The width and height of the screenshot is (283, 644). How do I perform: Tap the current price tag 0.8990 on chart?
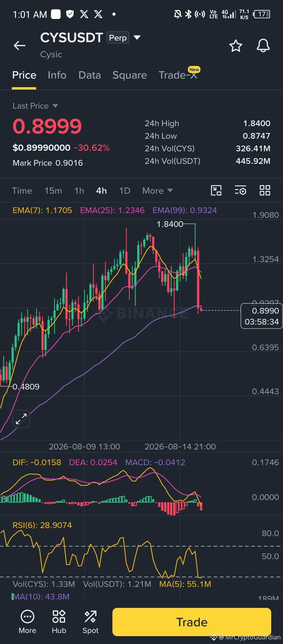coord(262,316)
